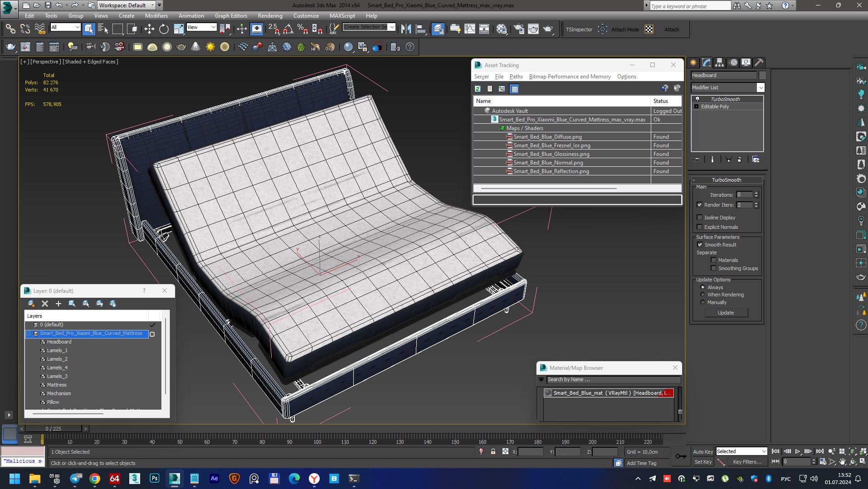Open the Motion command panel

733,63
